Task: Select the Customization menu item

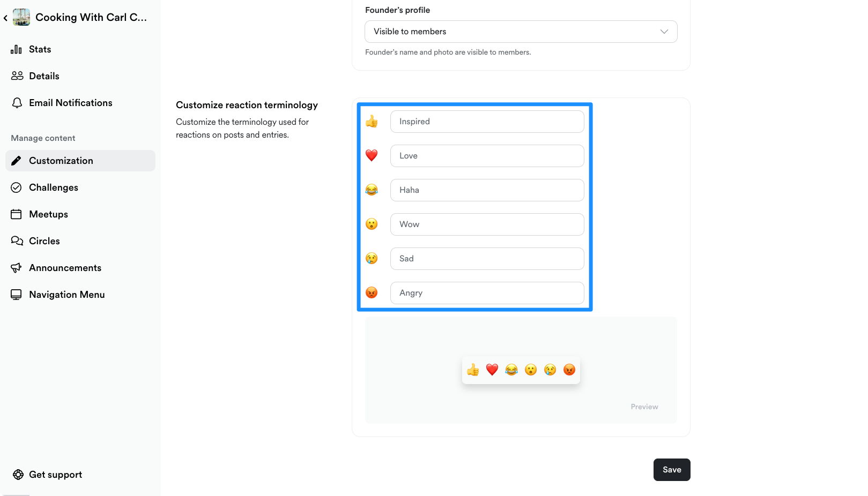Action: (61, 161)
